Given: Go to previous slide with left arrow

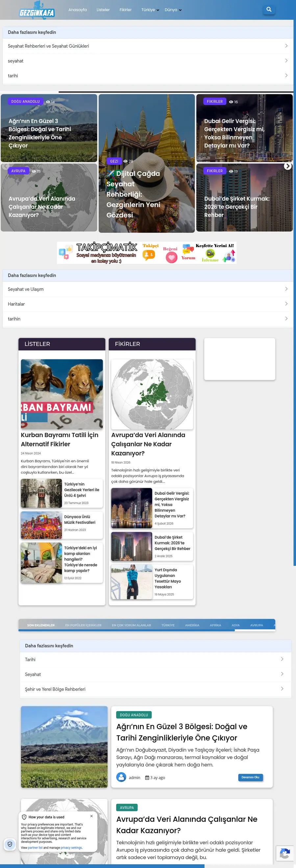Looking at the screenshot, I should [5, 166].
